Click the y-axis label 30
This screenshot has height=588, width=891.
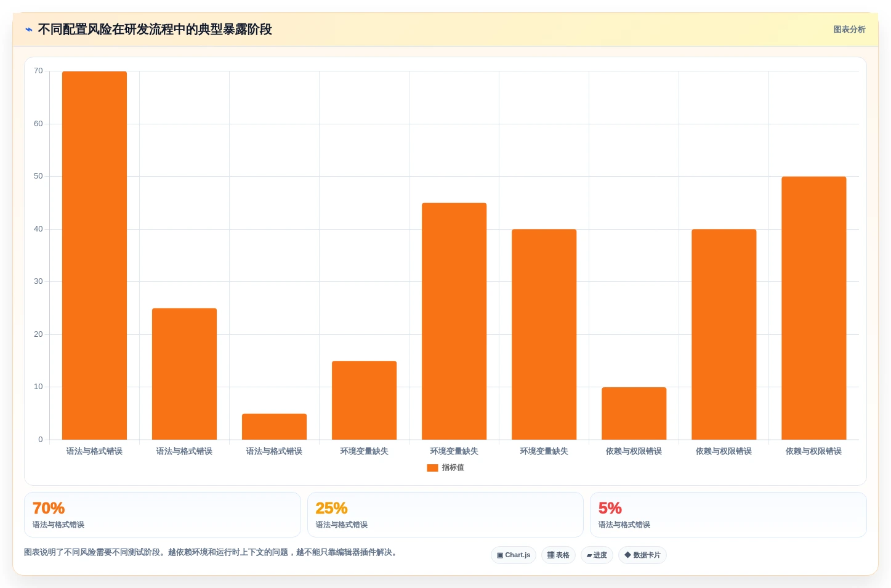(38, 281)
